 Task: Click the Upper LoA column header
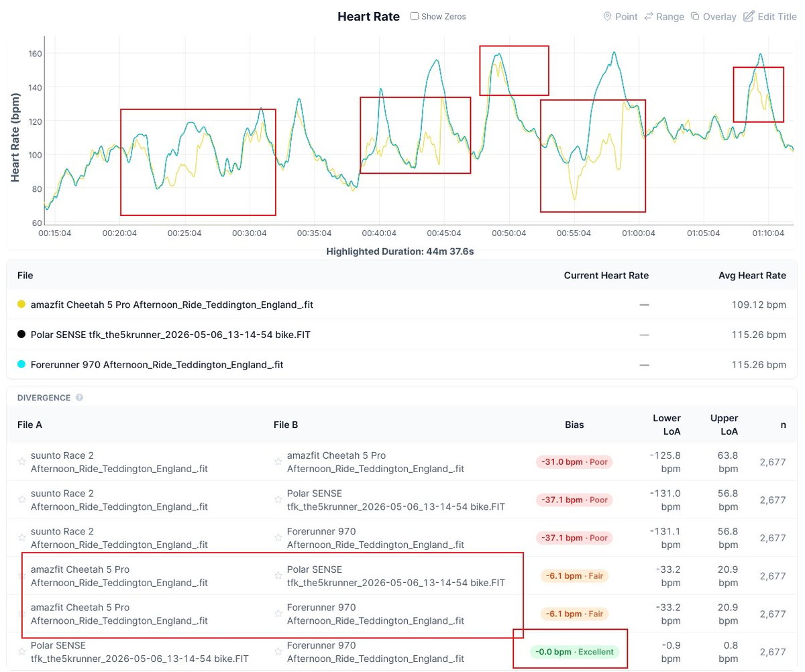tap(724, 425)
